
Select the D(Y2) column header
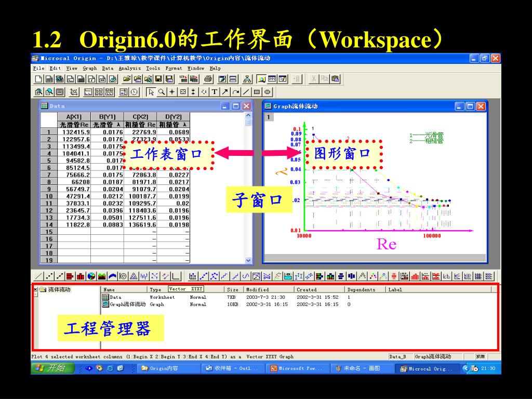[174, 117]
